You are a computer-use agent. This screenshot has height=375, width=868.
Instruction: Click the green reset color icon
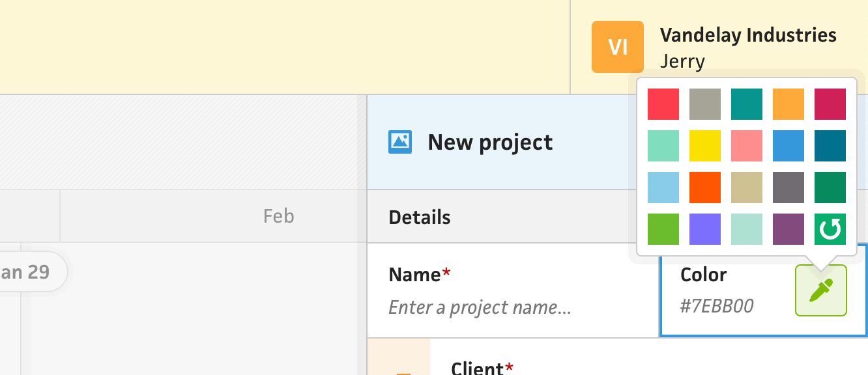830,229
